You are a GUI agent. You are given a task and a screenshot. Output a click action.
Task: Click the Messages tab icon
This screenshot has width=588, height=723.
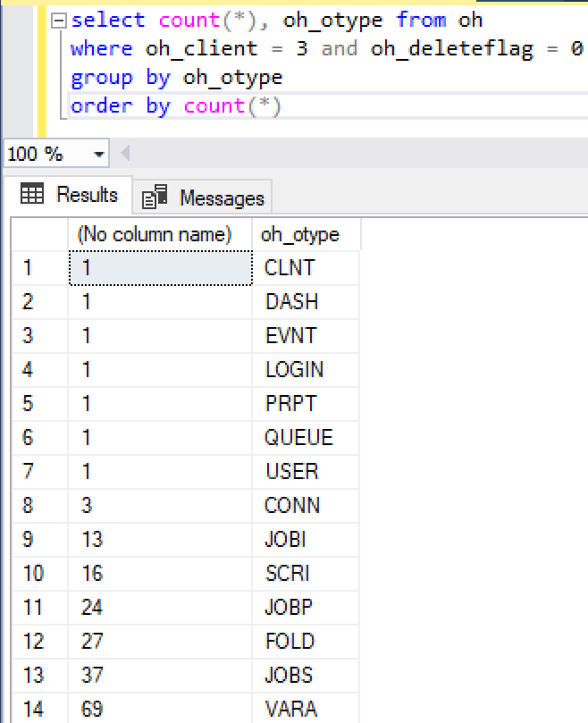click(x=155, y=198)
